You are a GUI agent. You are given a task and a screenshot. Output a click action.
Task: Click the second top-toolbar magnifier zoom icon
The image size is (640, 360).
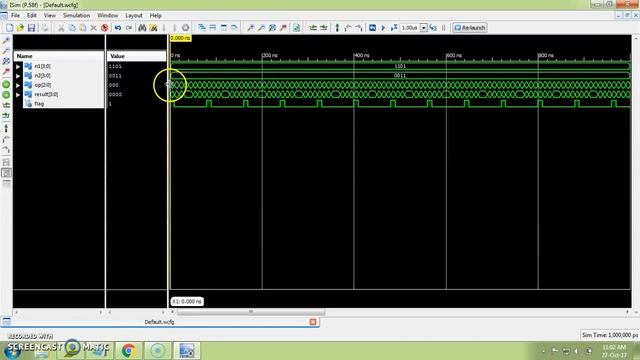261,28
